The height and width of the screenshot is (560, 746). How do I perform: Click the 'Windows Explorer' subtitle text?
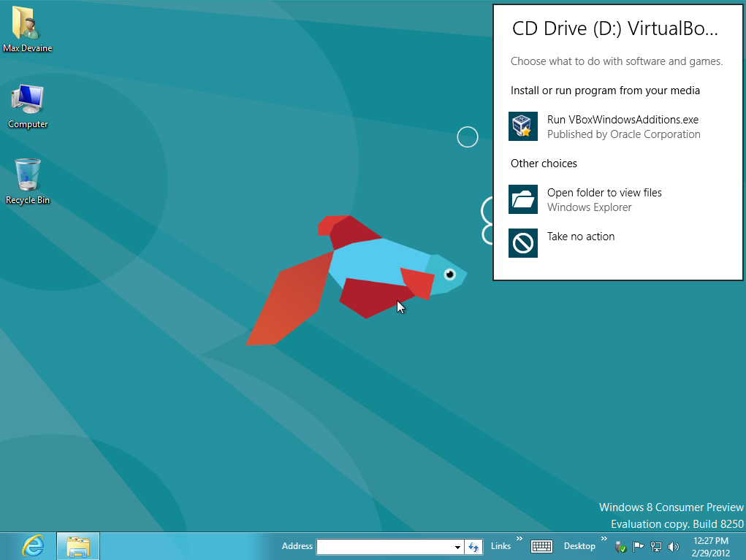click(x=589, y=207)
